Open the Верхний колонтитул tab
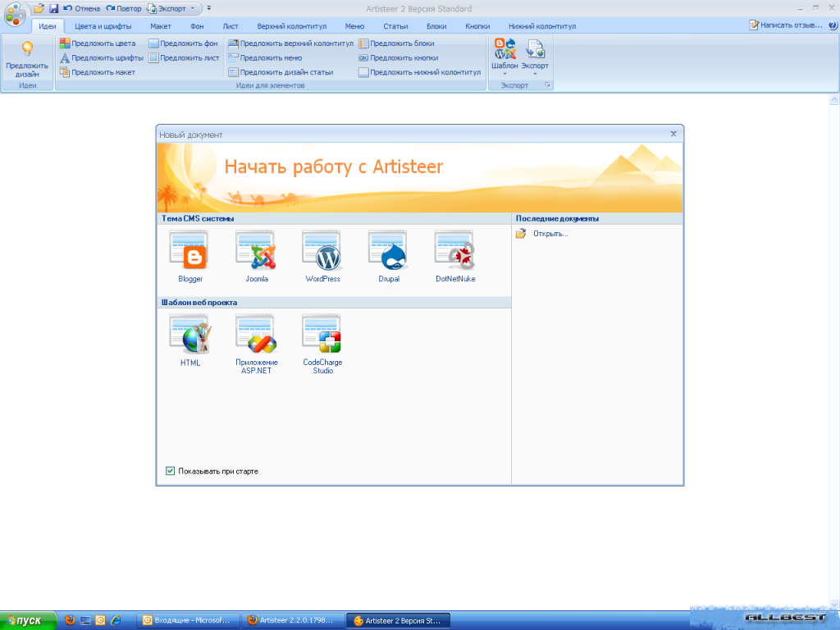This screenshot has height=630, width=840. click(x=291, y=26)
